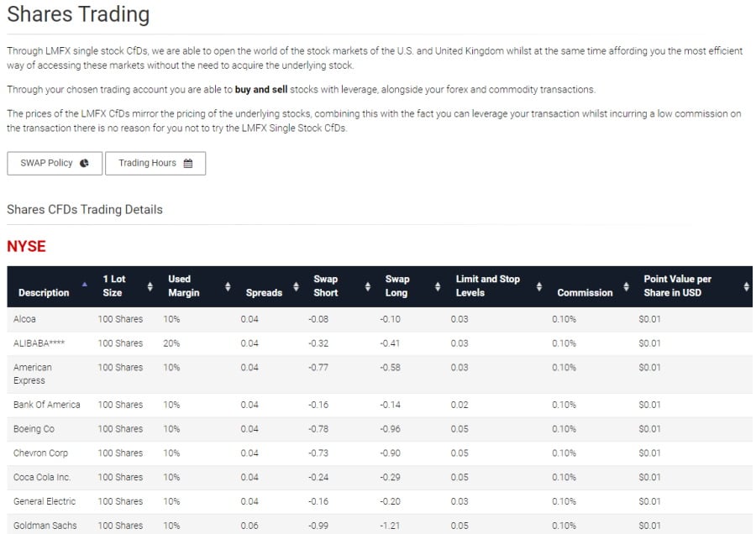Select the American Express row name
Screen dimensions: 756x534
click(32, 374)
